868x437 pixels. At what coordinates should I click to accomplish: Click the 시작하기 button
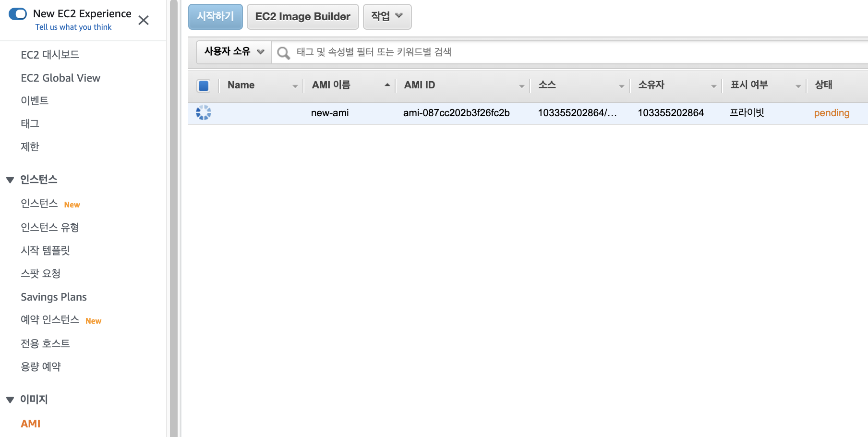click(x=216, y=17)
